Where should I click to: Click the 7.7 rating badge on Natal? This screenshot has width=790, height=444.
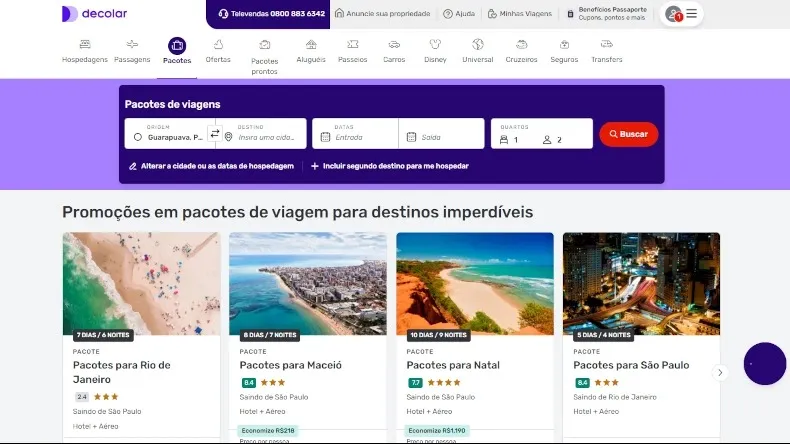(x=415, y=383)
